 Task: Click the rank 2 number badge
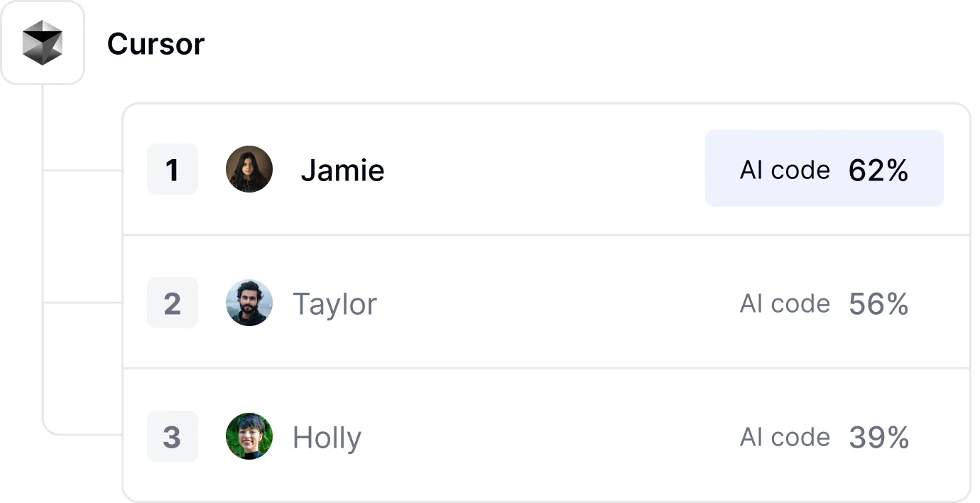pyautogui.click(x=172, y=303)
